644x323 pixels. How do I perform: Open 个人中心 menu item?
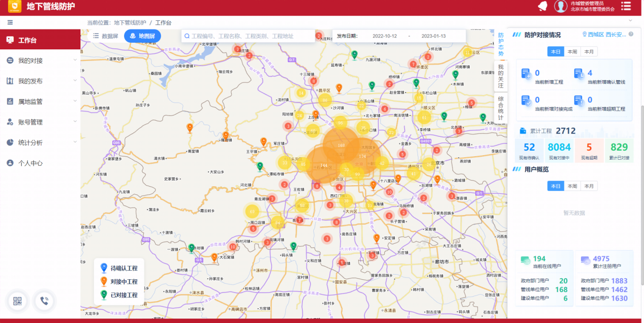pyautogui.click(x=30, y=163)
